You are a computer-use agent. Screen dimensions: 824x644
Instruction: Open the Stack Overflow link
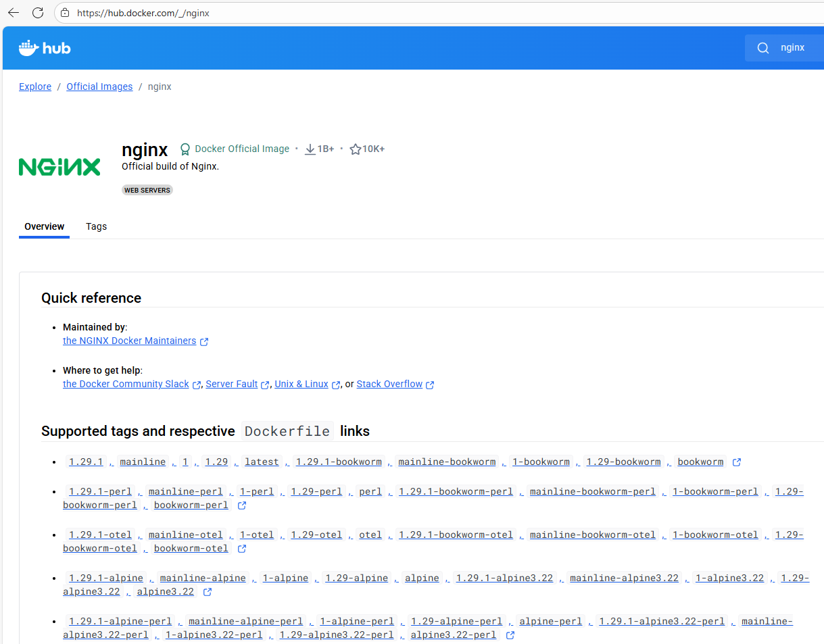tap(389, 384)
